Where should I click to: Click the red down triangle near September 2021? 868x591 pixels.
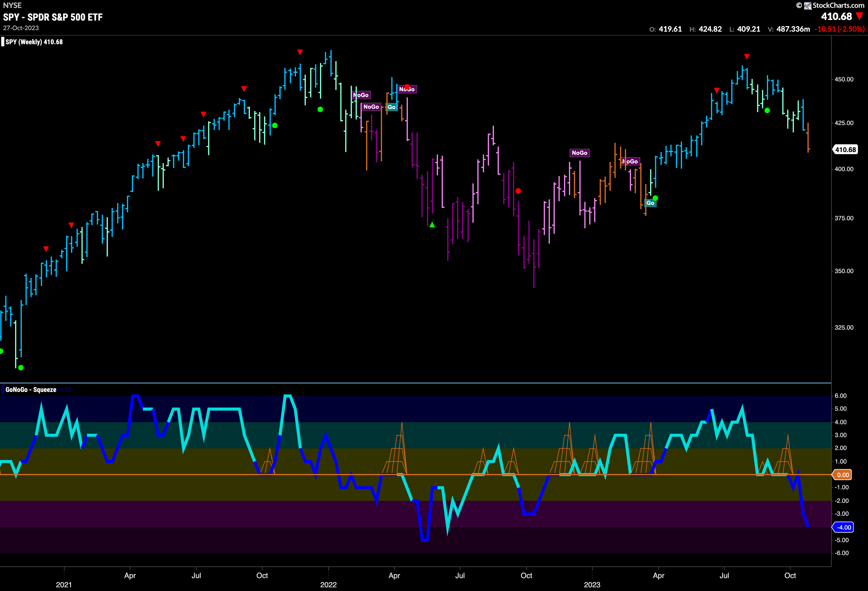(244, 89)
